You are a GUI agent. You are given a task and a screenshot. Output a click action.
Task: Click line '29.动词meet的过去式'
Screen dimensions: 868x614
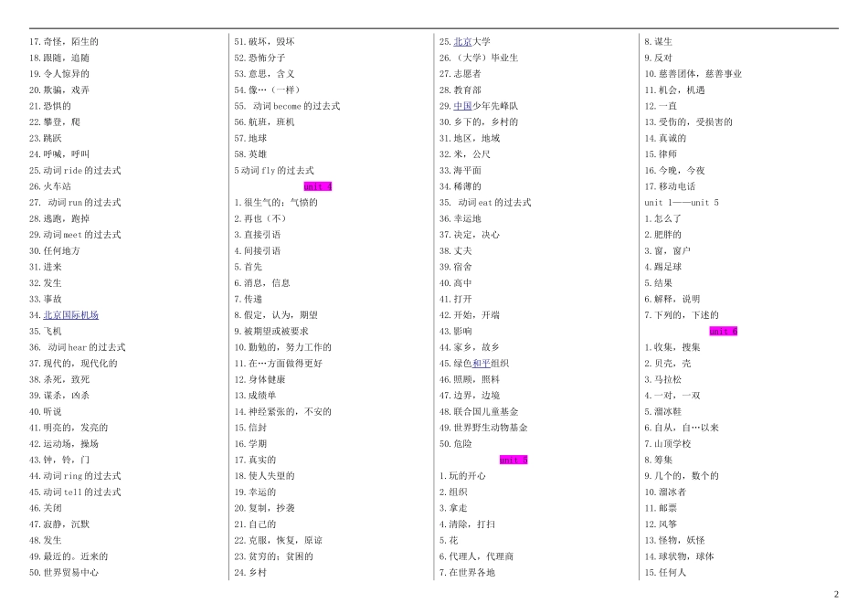(75, 235)
